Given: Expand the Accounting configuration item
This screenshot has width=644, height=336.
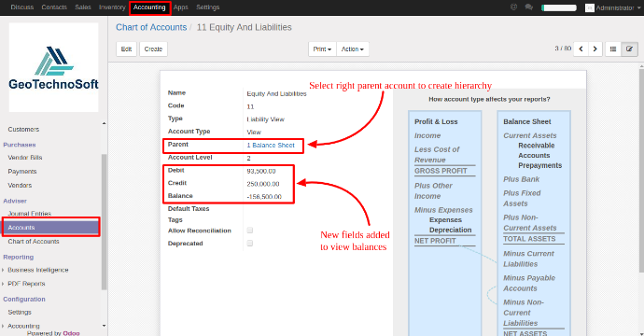Looking at the screenshot, I should tap(23, 326).
